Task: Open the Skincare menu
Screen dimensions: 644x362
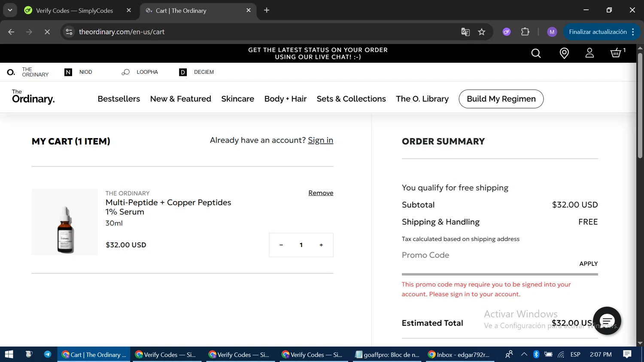Action: 238,99
